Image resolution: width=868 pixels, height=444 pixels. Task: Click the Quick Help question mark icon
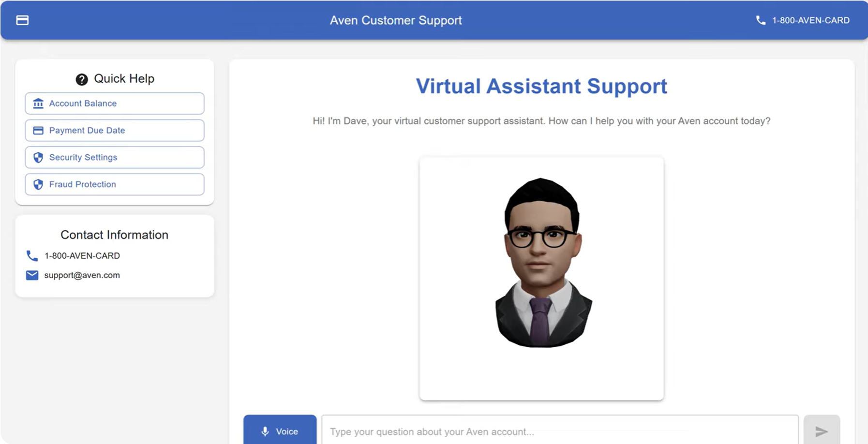click(82, 79)
